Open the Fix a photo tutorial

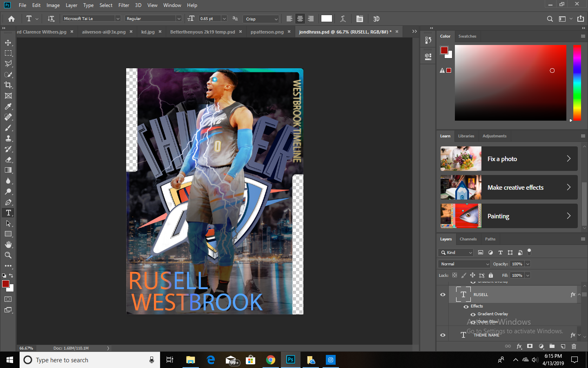click(509, 159)
